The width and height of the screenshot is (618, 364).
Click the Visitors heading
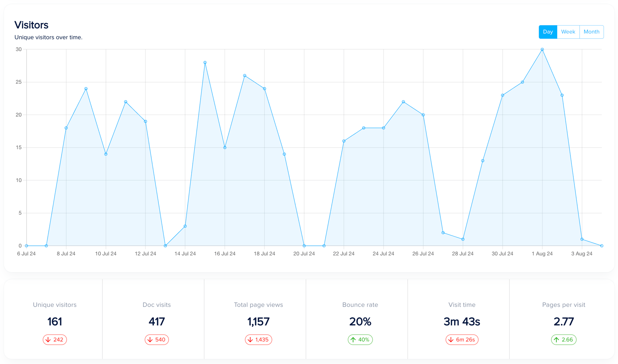(x=31, y=25)
